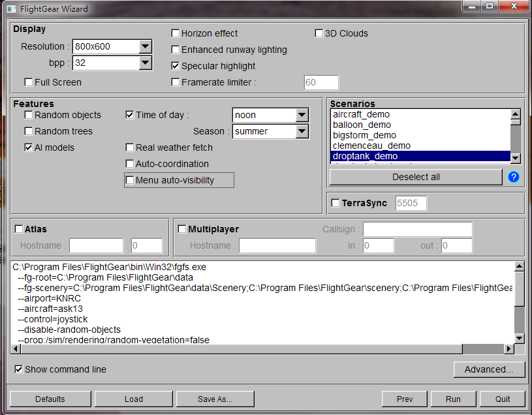Image resolution: width=532 pixels, height=415 pixels.
Task: Open Time of day noon dropdown
Action: pos(302,115)
